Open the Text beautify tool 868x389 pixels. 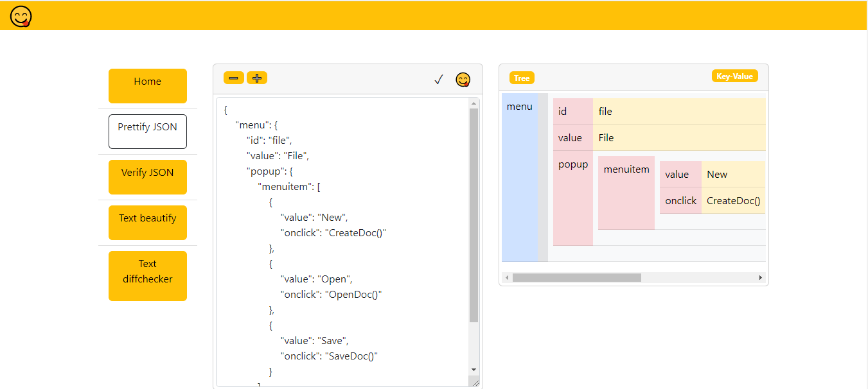[x=147, y=222]
